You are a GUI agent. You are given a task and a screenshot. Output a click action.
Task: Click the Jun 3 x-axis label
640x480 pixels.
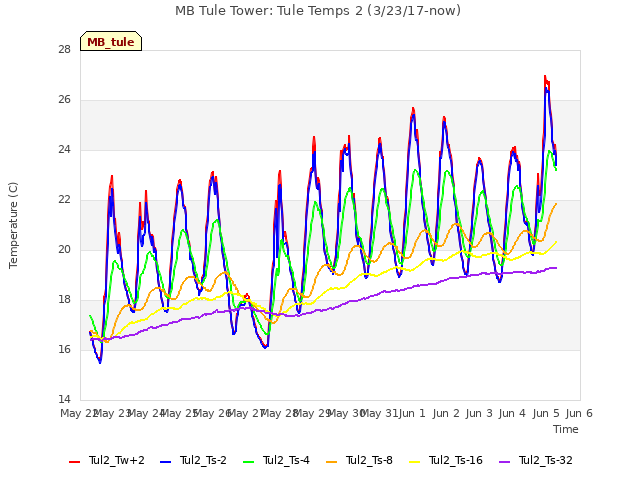(479, 413)
